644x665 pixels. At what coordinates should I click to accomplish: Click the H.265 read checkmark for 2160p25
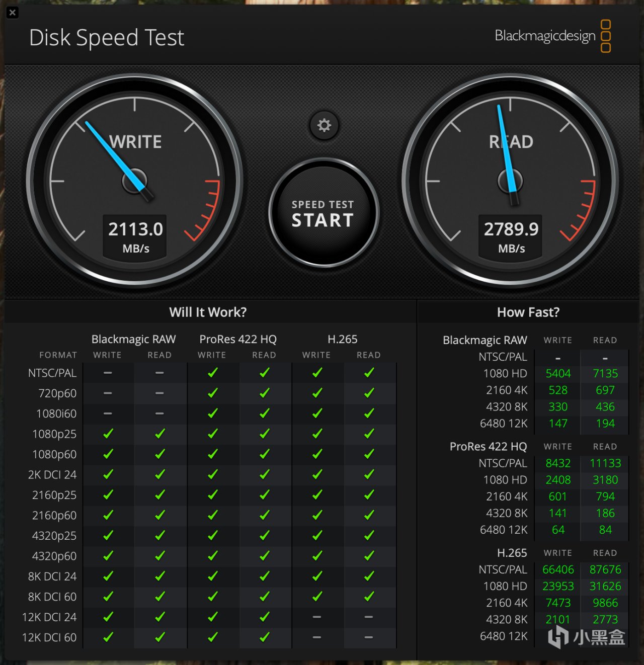tap(369, 495)
